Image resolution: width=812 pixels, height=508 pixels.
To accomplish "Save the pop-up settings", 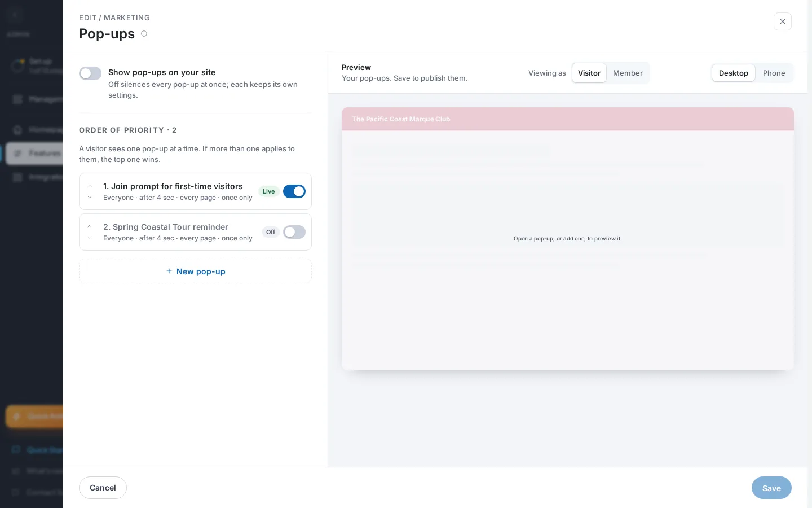I will 771,488.
